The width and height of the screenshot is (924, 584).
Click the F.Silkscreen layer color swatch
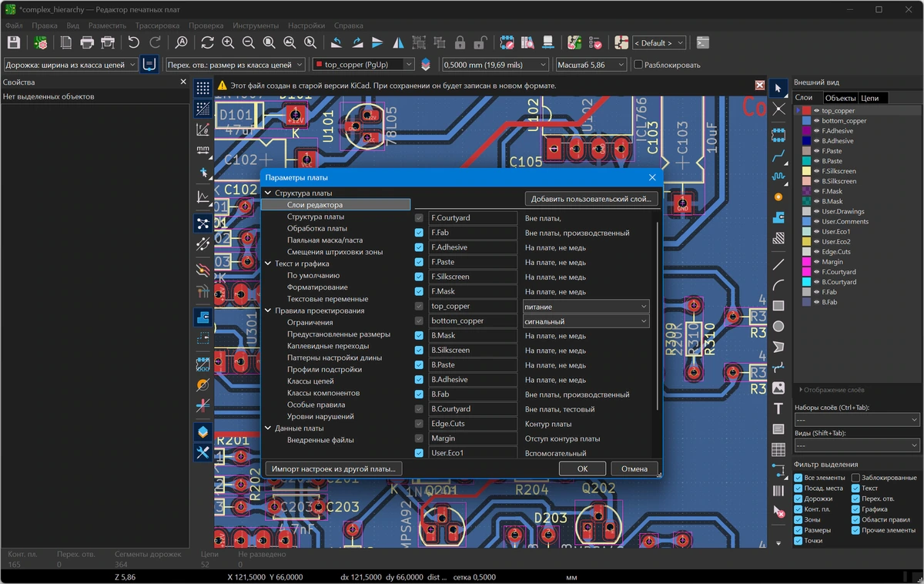point(806,171)
